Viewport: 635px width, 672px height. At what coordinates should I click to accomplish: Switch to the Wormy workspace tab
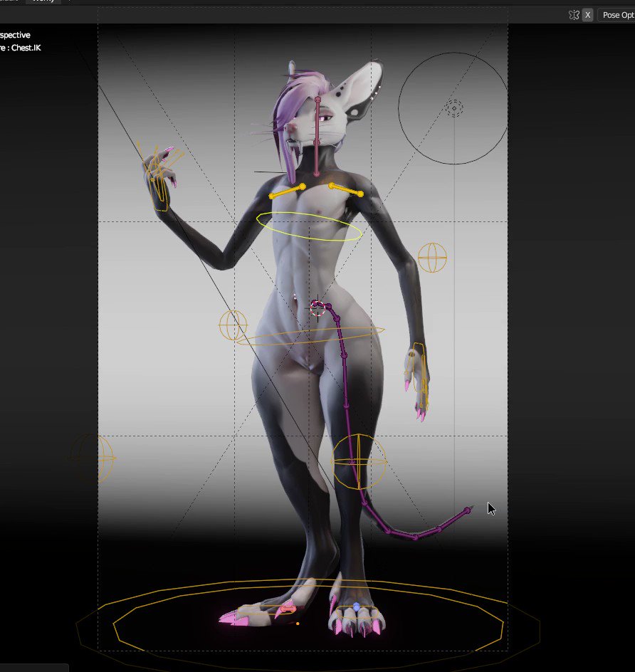(43, 1)
